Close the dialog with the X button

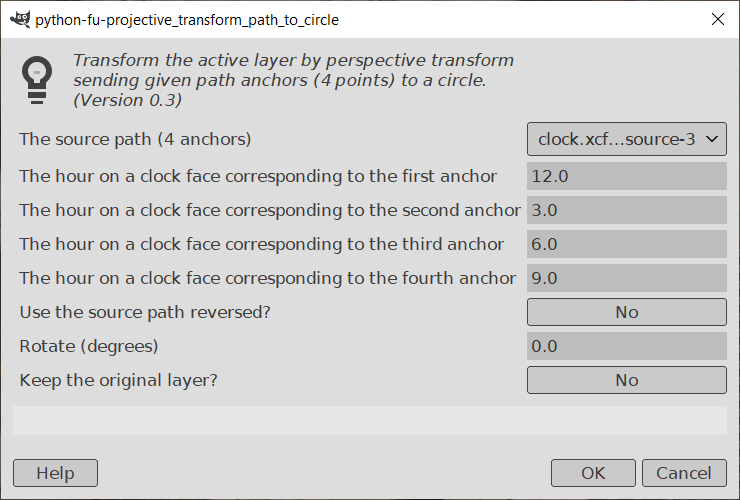pyautogui.click(x=717, y=19)
